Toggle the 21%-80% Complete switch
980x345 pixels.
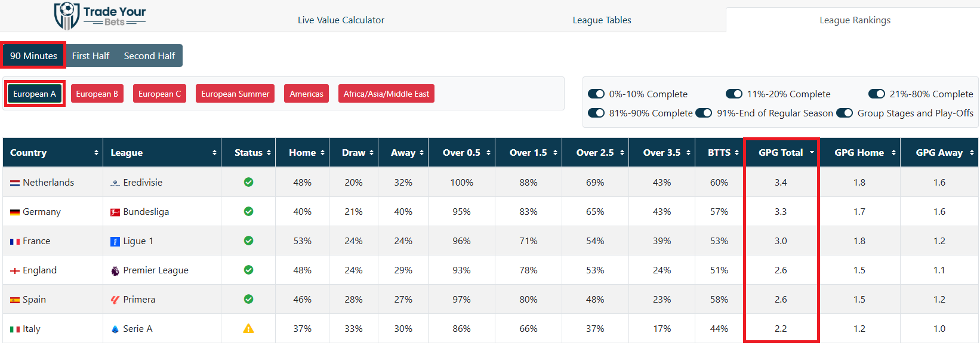coord(876,94)
